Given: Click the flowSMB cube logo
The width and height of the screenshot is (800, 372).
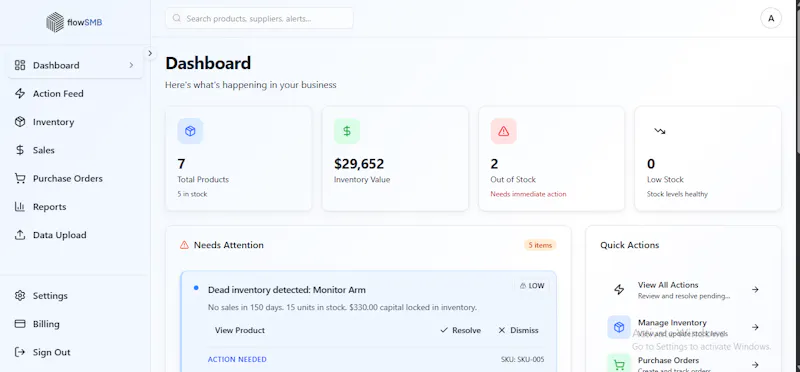Looking at the screenshot, I should pyautogui.click(x=55, y=22).
